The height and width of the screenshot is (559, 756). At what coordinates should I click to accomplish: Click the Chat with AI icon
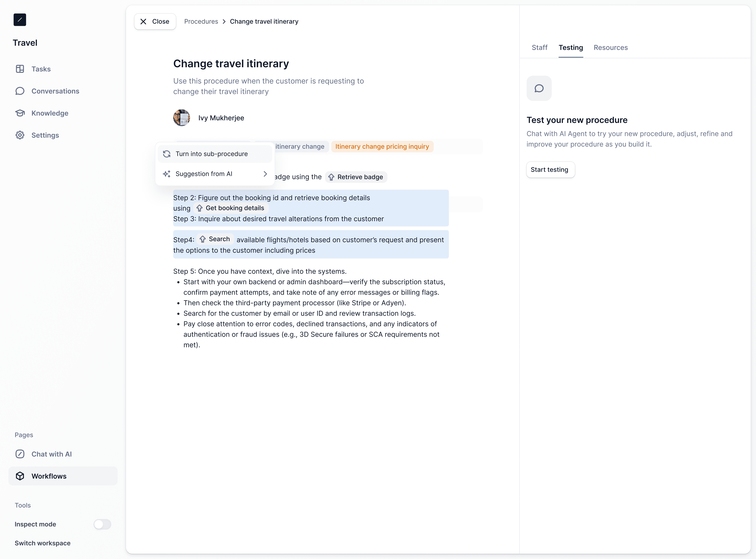click(x=20, y=454)
